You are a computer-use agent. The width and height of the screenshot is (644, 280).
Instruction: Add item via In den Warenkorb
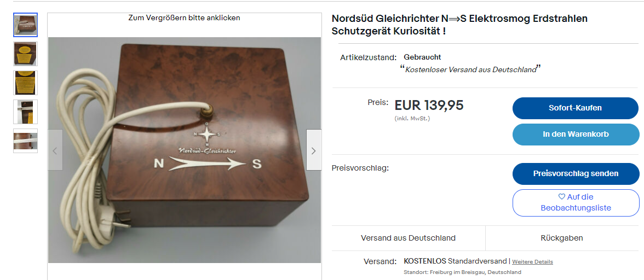tap(576, 135)
